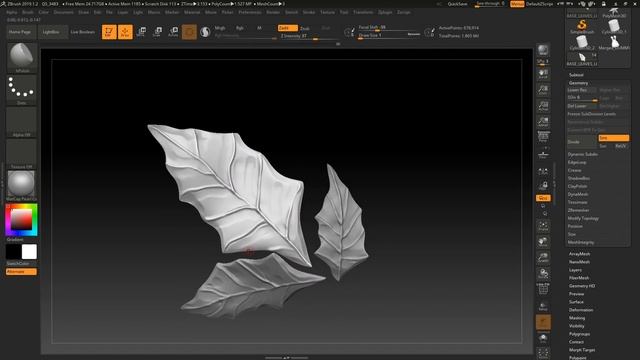
Task: Toggle the Floor grid
Action: [x=543, y=154]
